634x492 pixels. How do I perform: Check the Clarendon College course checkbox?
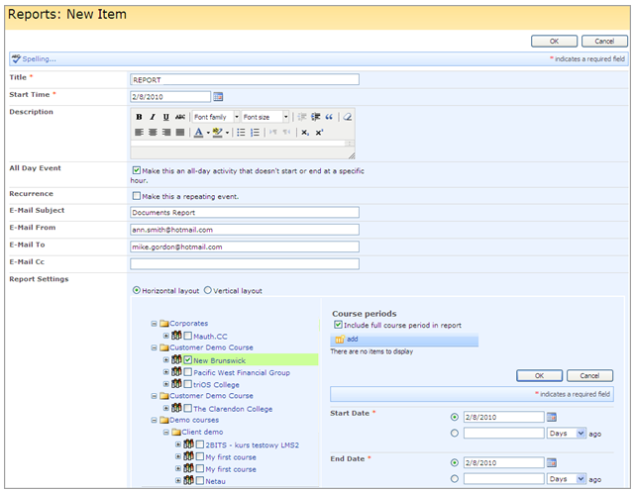188,408
